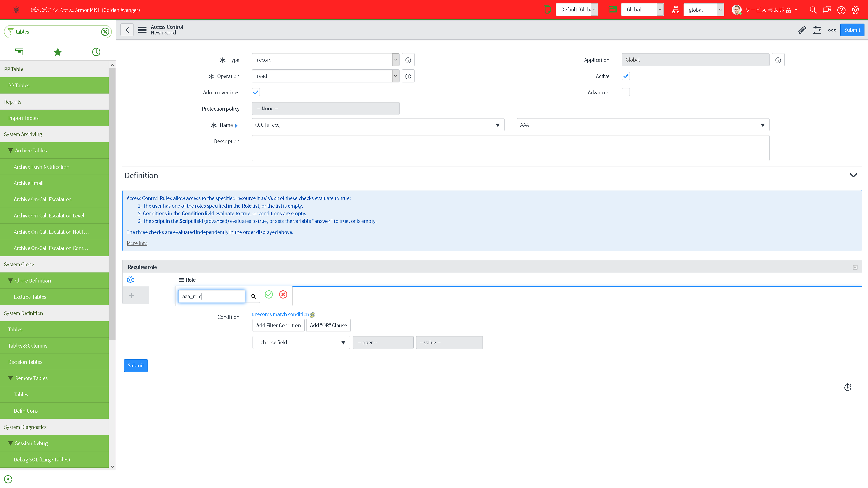Viewport: 868px width, 488px height.
Task: Click the paperclip attachments icon
Action: click(x=802, y=30)
